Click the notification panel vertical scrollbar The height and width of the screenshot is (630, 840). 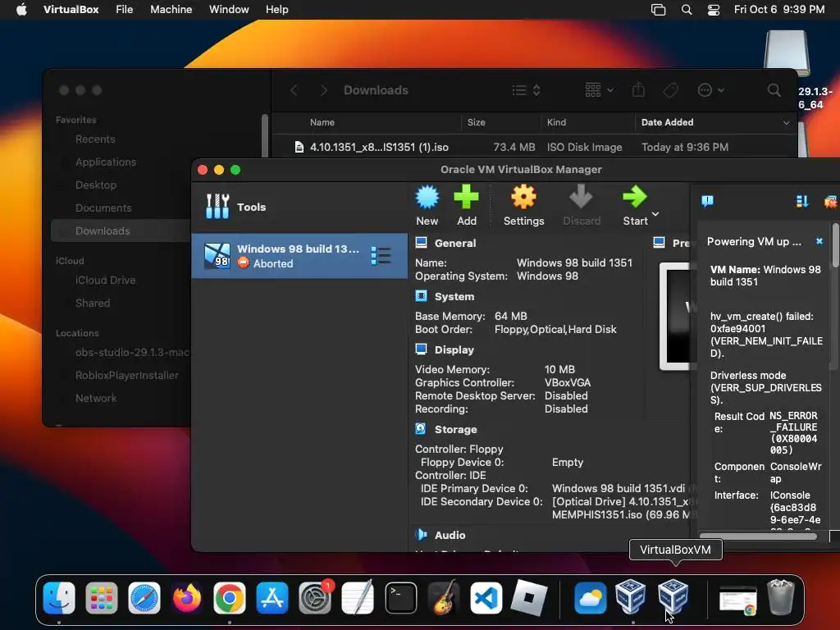[836, 245]
